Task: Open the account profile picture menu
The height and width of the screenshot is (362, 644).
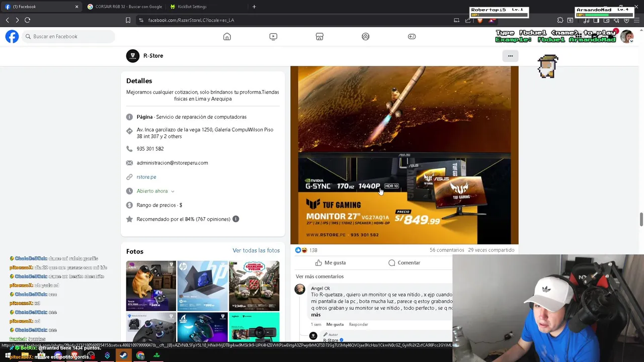Action: pos(627,36)
